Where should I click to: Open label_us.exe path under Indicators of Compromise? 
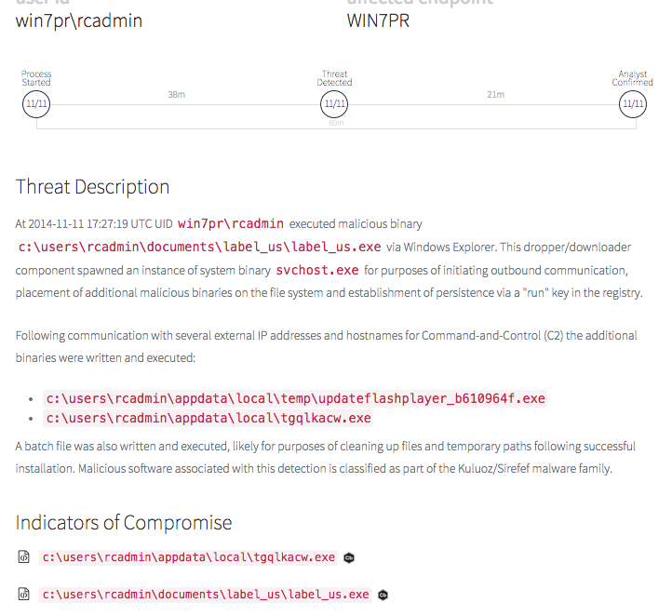[206, 594]
